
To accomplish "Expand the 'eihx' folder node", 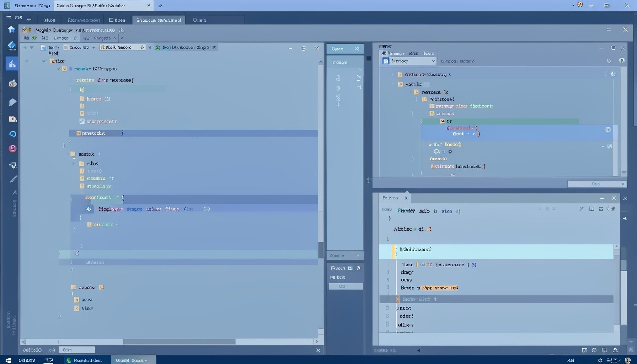I will coord(74,164).
